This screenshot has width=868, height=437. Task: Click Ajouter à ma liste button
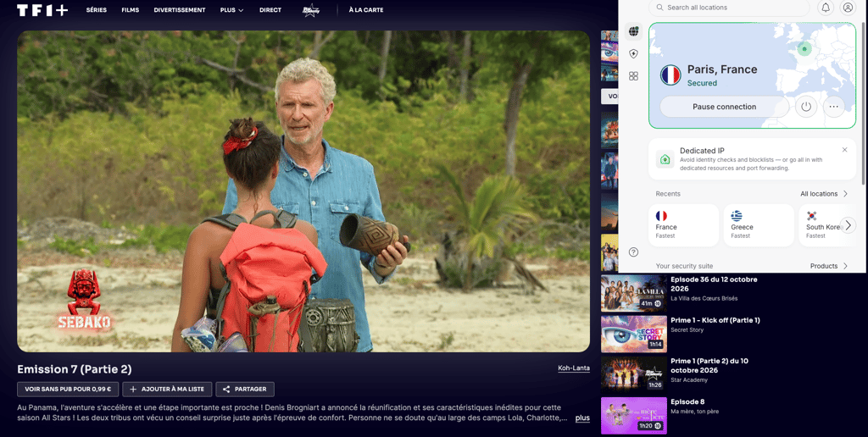167,390
